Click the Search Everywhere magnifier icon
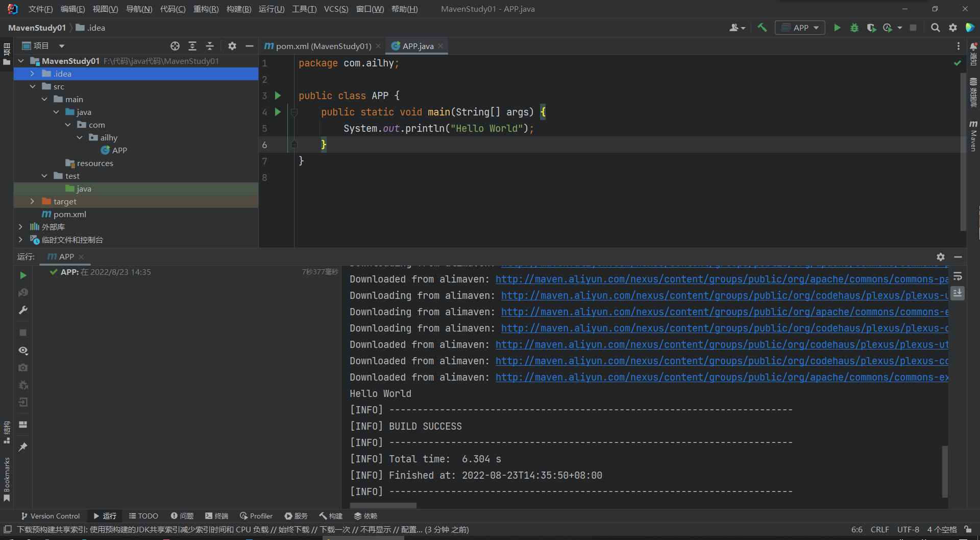The height and width of the screenshot is (540, 980). tap(935, 28)
